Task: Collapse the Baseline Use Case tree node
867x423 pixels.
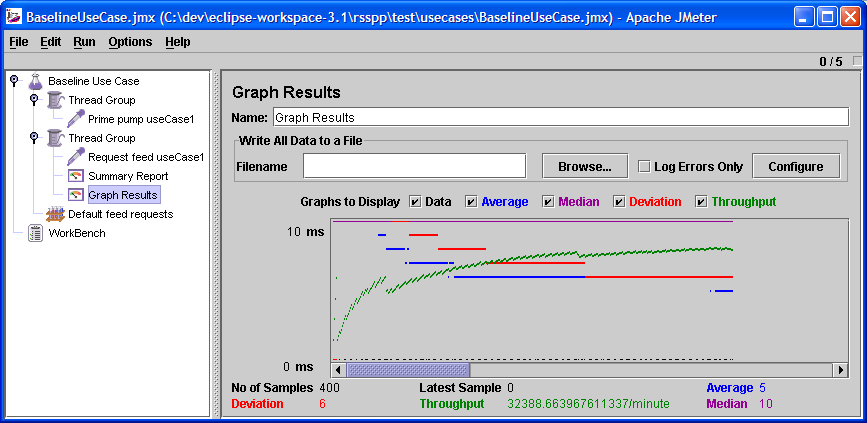Action: [14, 81]
